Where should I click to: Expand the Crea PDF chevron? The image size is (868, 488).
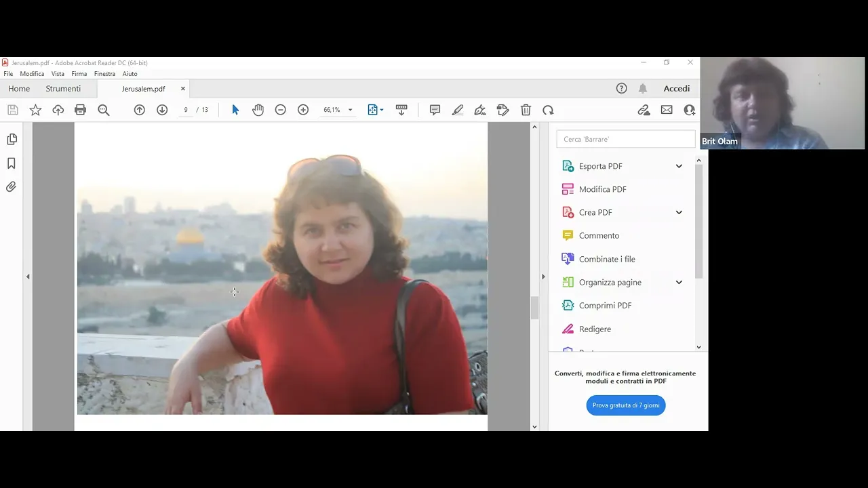coord(679,212)
